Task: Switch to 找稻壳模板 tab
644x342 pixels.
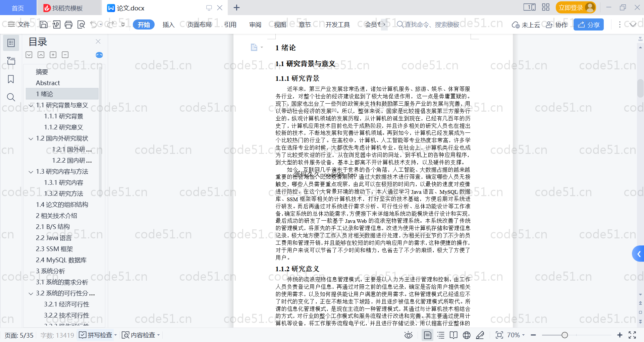Action: 68,8
